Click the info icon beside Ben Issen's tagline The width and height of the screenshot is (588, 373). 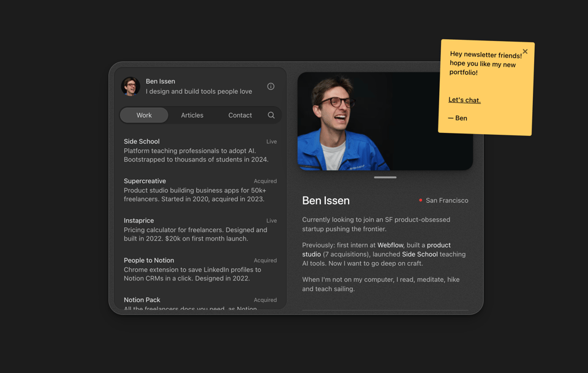[271, 86]
